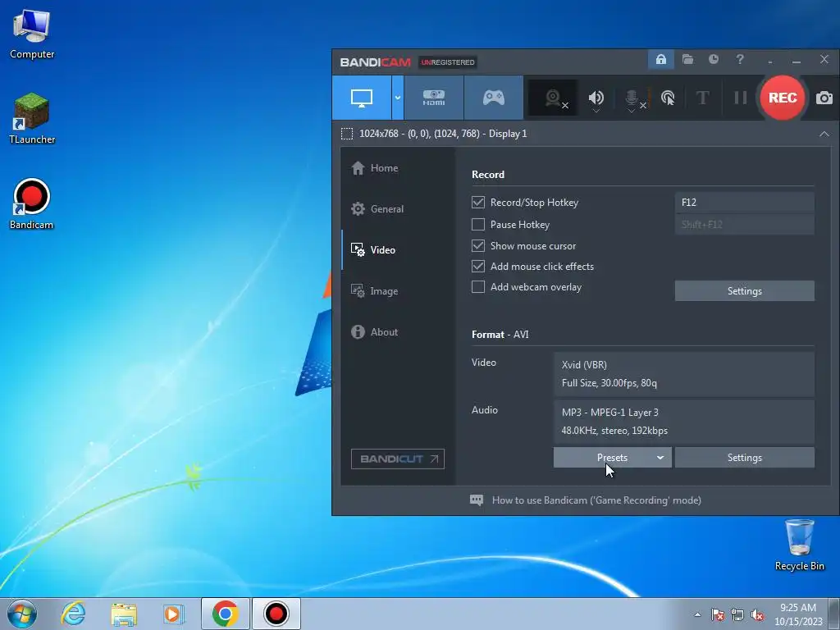Toggle the microphone toolbar icon
Image resolution: width=840 pixels, height=630 pixels.
click(x=632, y=98)
